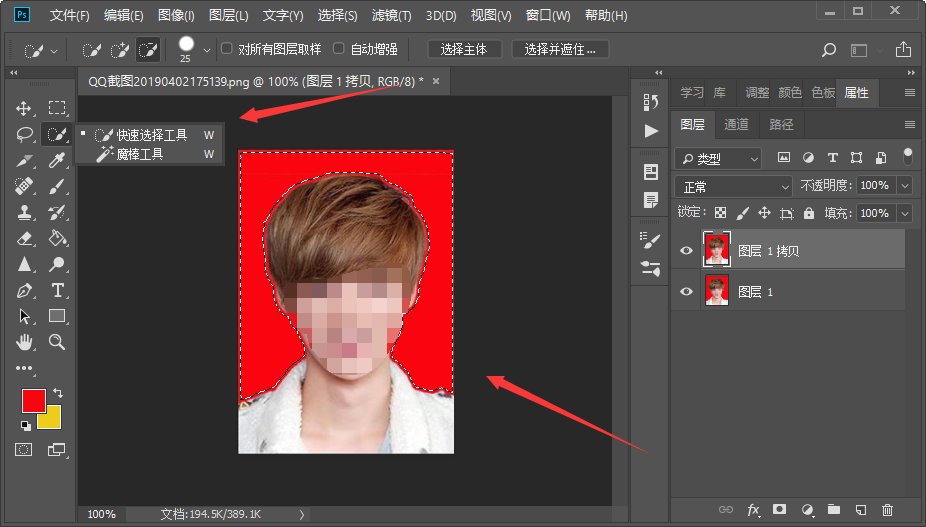926x527 pixels.
Task: Select the Path Selection tool
Action: (24, 316)
